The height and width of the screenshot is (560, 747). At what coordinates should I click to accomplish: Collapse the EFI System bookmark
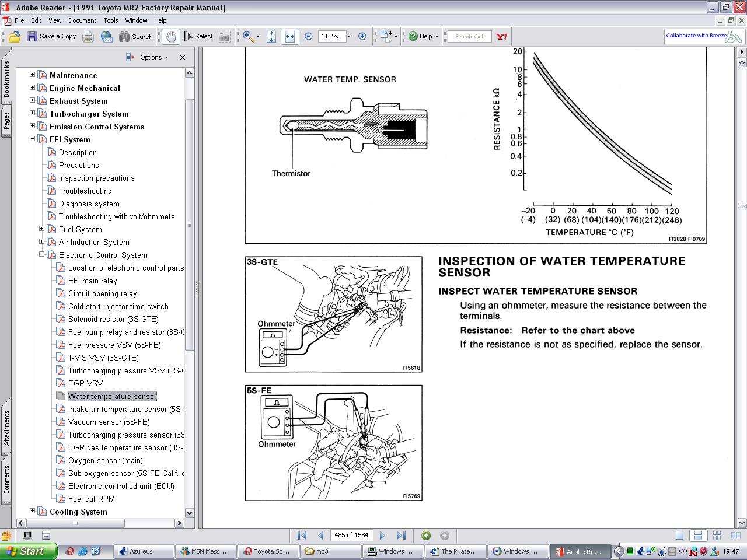pyautogui.click(x=32, y=139)
